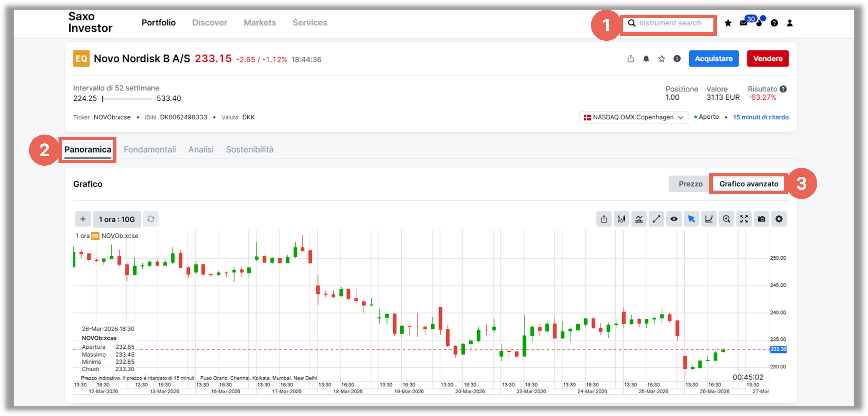Click the last price 233.15
Image resolution: width=868 pixels, height=416 pixels.
pyautogui.click(x=213, y=59)
